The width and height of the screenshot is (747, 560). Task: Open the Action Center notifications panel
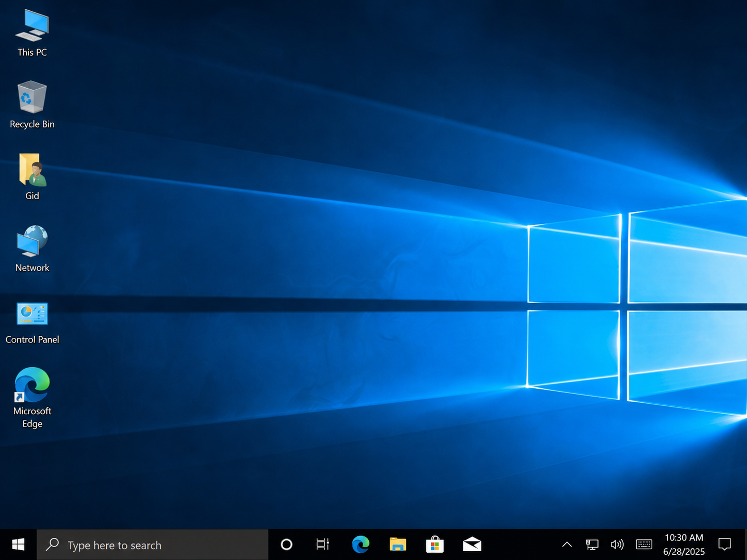(725, 545)
